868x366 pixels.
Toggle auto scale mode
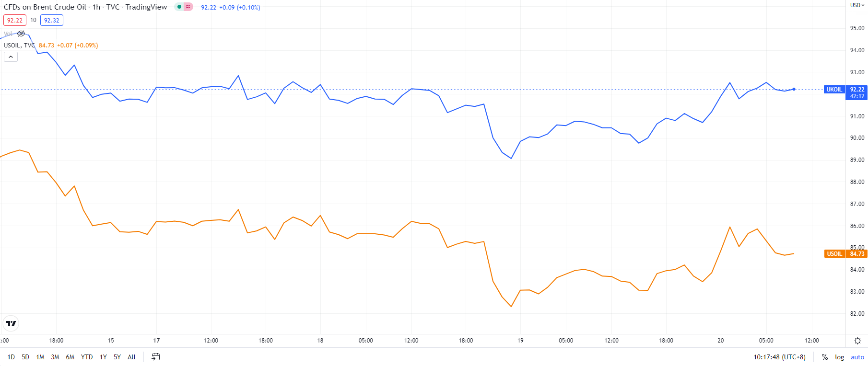pos(857,357)
